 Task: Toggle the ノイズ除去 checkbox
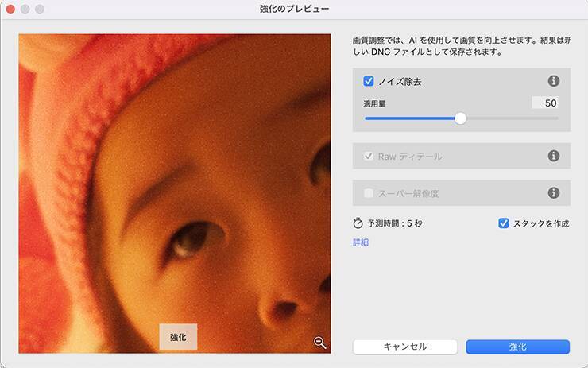coord(369,81)
